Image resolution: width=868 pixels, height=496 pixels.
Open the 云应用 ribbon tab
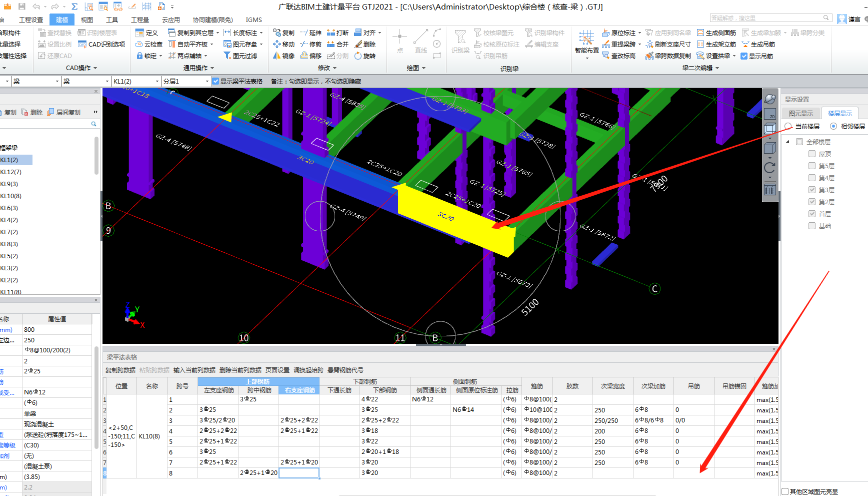pos(171,20)
